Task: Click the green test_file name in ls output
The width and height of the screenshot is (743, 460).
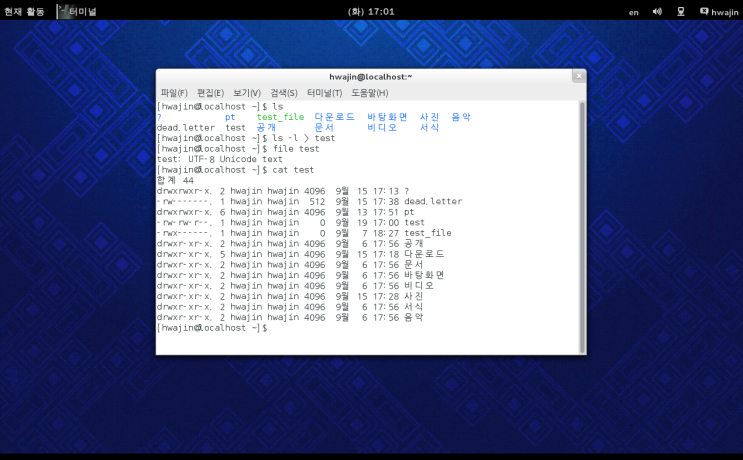Action: 281,117
